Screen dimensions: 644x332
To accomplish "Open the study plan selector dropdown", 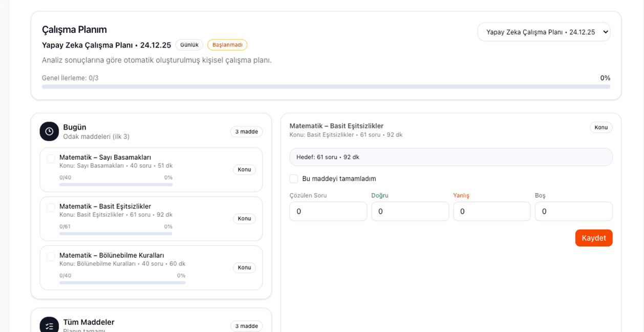I will point(544,32).
